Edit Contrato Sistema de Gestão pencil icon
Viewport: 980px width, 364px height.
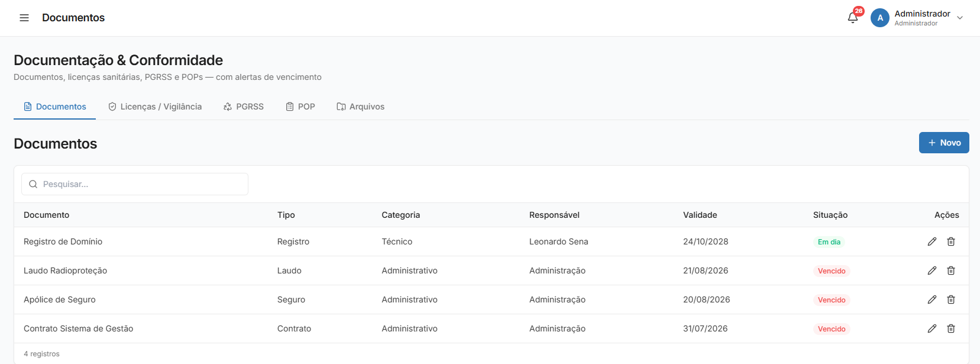[x=932, y=328]
